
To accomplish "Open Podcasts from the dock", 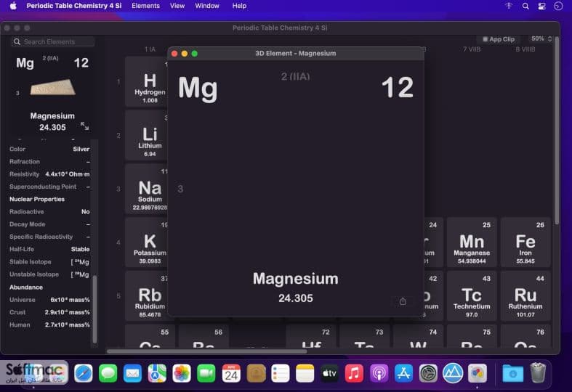I will pos(379,373).
